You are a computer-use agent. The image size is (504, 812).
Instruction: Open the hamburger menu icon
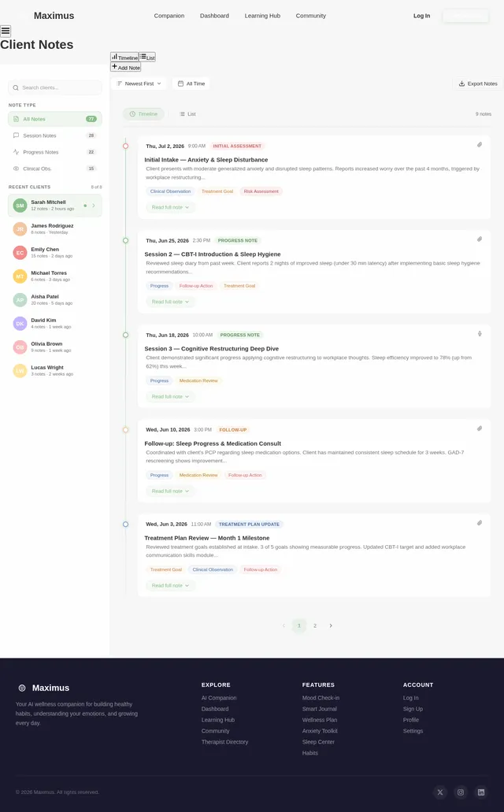(x=6, y=31)
